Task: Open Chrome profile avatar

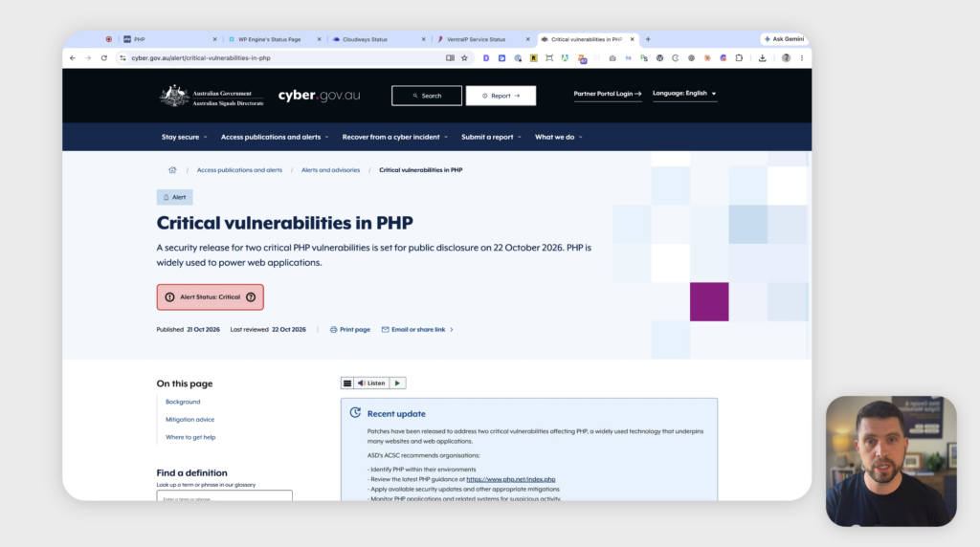Action: click(786, 58)
